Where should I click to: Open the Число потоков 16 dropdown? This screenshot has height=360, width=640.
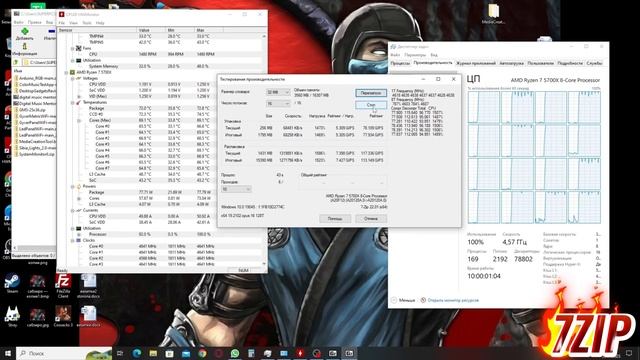tap(278, 104)
